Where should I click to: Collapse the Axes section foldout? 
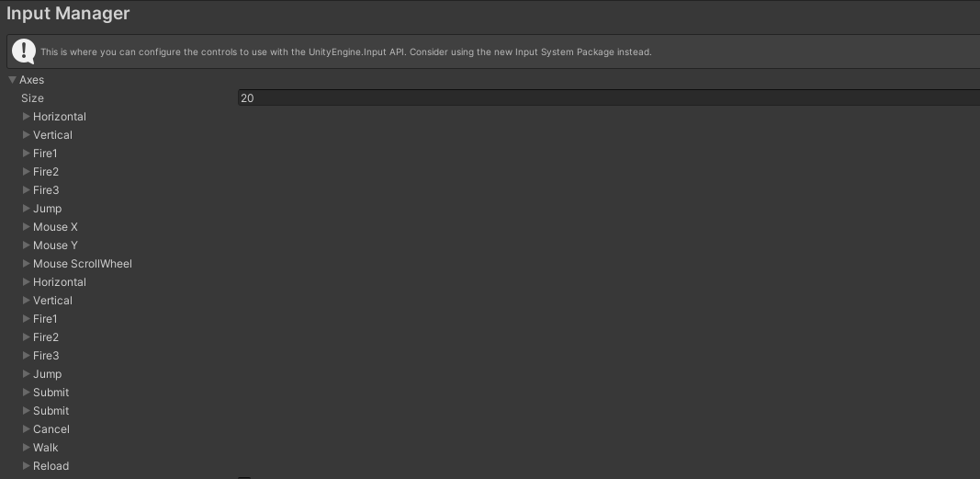click(12, 79)
